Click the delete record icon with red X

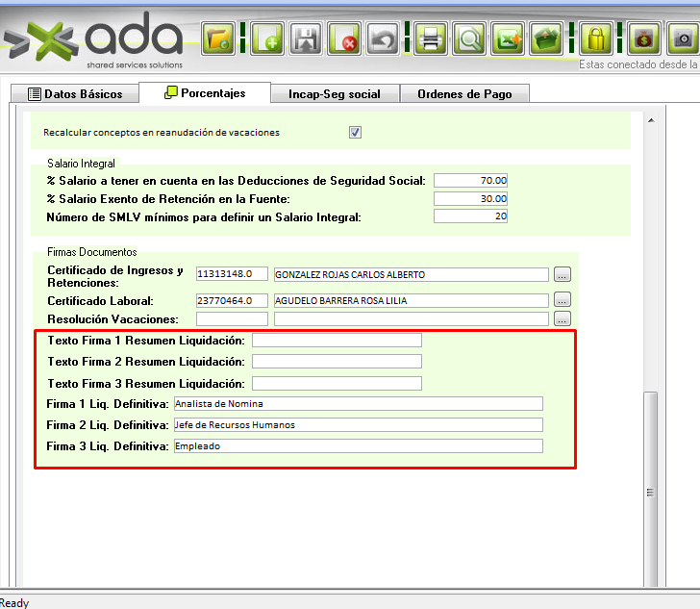point(344,39)
